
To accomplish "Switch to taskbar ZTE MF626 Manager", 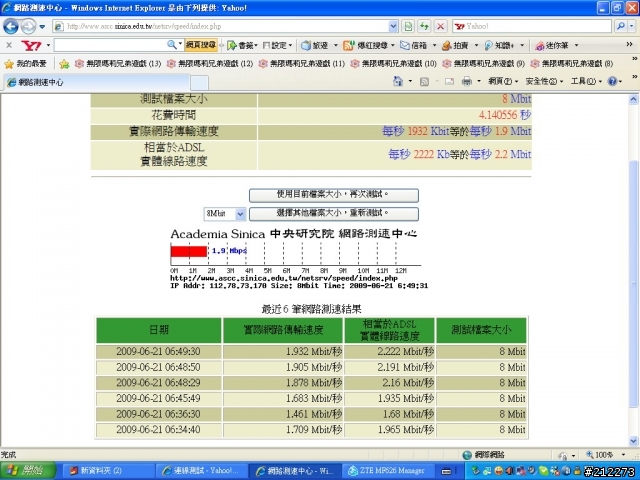I will (390, 471).
